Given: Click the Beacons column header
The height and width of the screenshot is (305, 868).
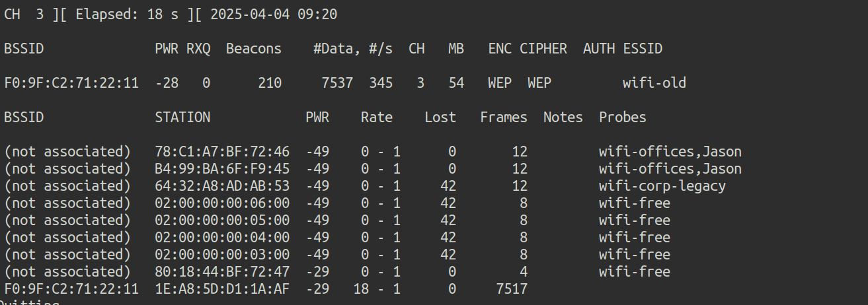Looking at the screenshot, I should [253, 49].
